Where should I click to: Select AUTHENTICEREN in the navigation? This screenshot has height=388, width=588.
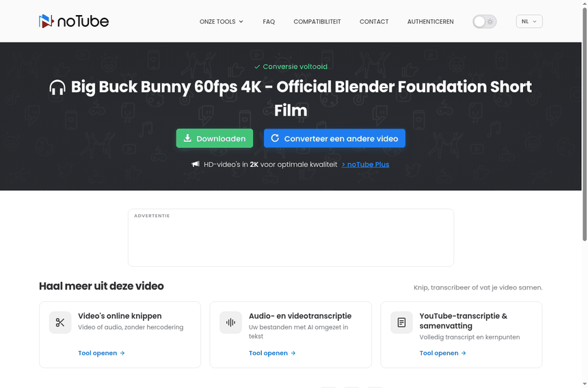coord(431,22)
